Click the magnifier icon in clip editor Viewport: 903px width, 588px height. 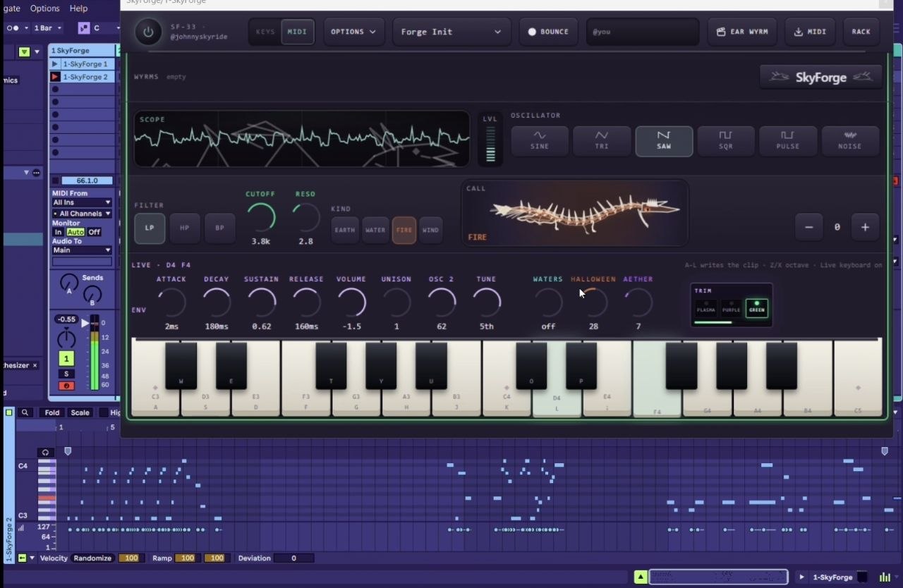(x=25, y=412)
